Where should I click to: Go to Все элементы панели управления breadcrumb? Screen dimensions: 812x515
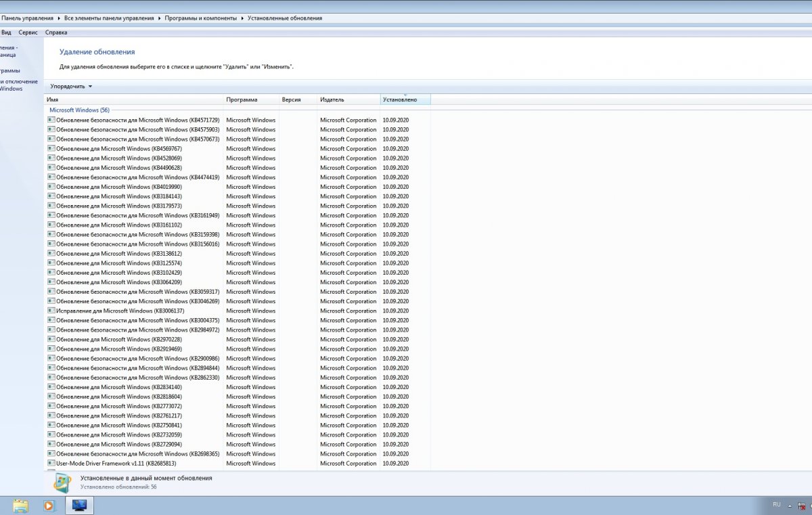(109, 18)
